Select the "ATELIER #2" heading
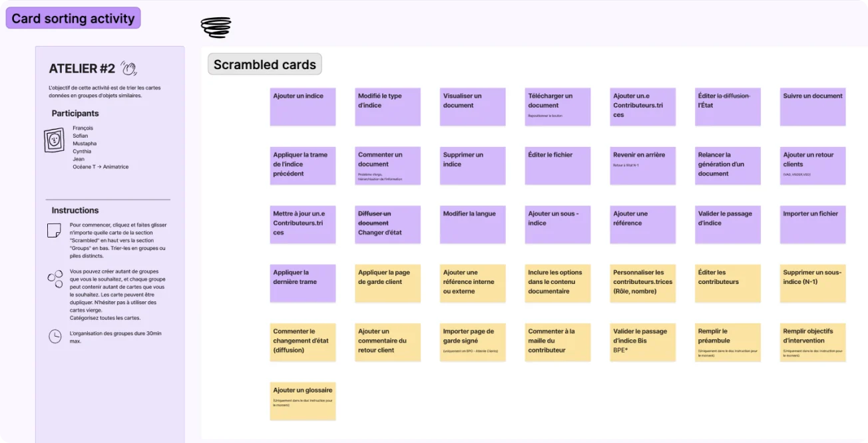This screenshot has height=443, width=868. point(82,69)
